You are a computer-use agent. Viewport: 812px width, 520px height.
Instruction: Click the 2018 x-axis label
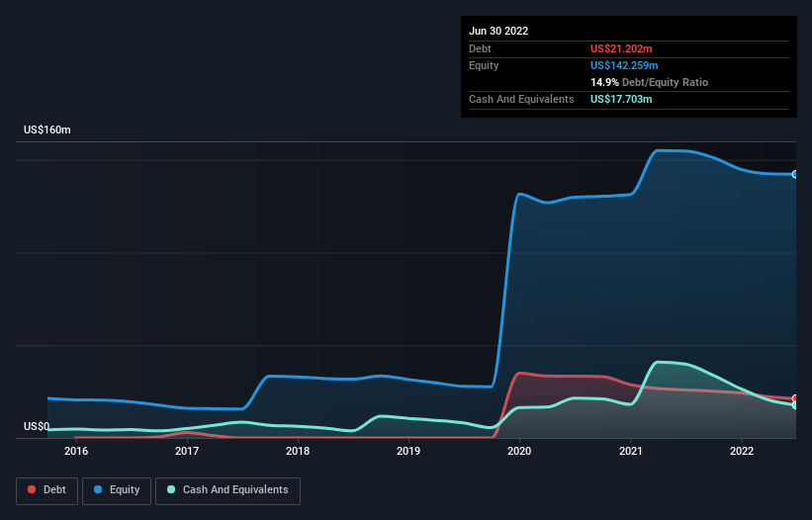[x=298, y=451]
